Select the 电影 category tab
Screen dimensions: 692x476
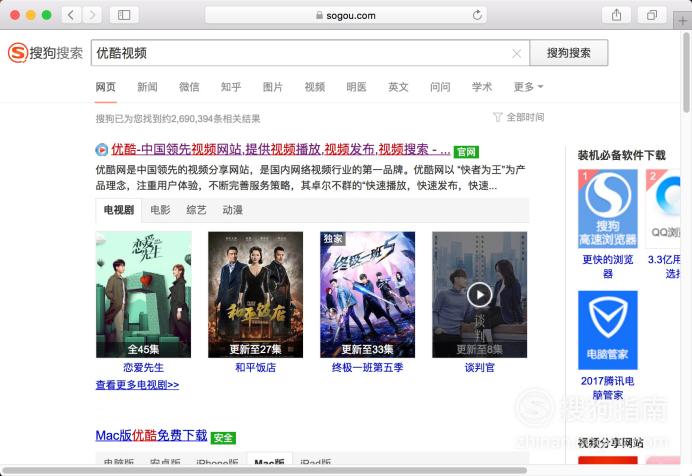pyautogui.click(x=160, y=210)
